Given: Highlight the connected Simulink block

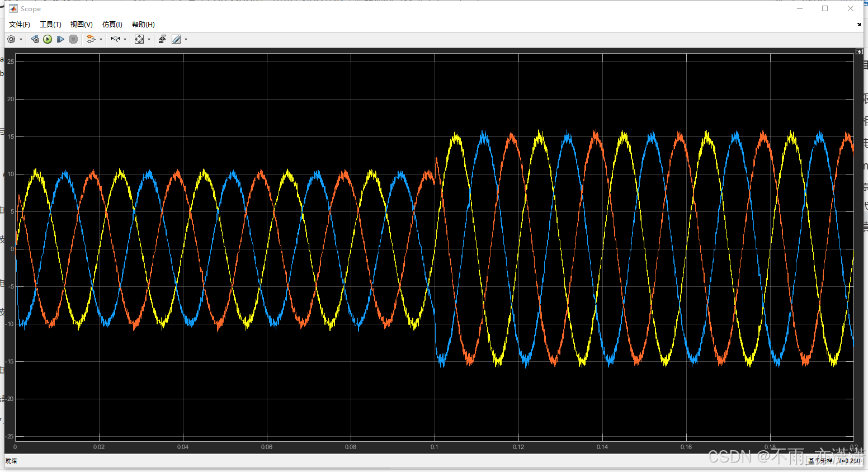Looking at the screenshot, I should (x=91, y=39).
